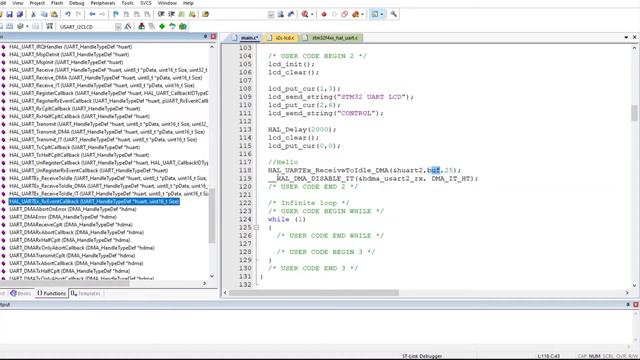Click the Redo arrow icon

(x=78, y=14)
